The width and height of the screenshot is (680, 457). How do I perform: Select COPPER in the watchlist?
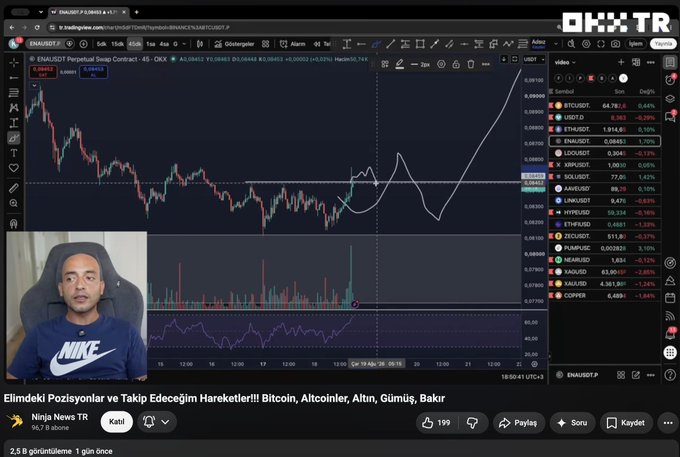coord(605,295)
